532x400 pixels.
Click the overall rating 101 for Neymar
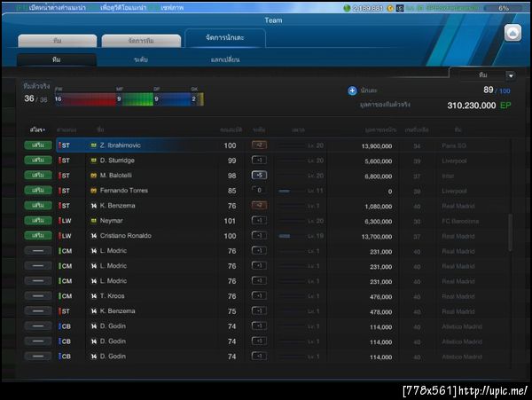tap(230, 221)
